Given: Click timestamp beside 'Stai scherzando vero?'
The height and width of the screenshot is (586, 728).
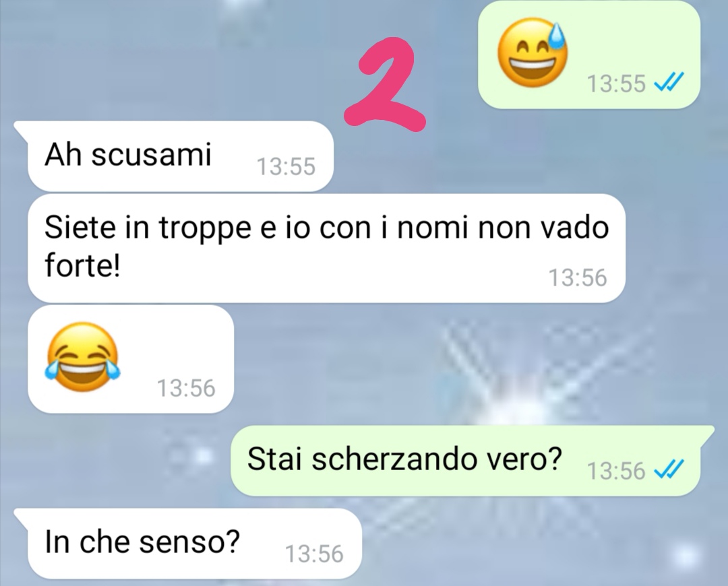Looking at the screenshot, I should pos(616,470).
